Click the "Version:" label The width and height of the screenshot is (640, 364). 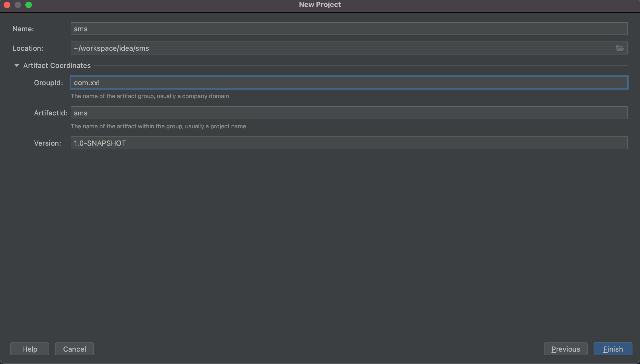pos(47,143)
